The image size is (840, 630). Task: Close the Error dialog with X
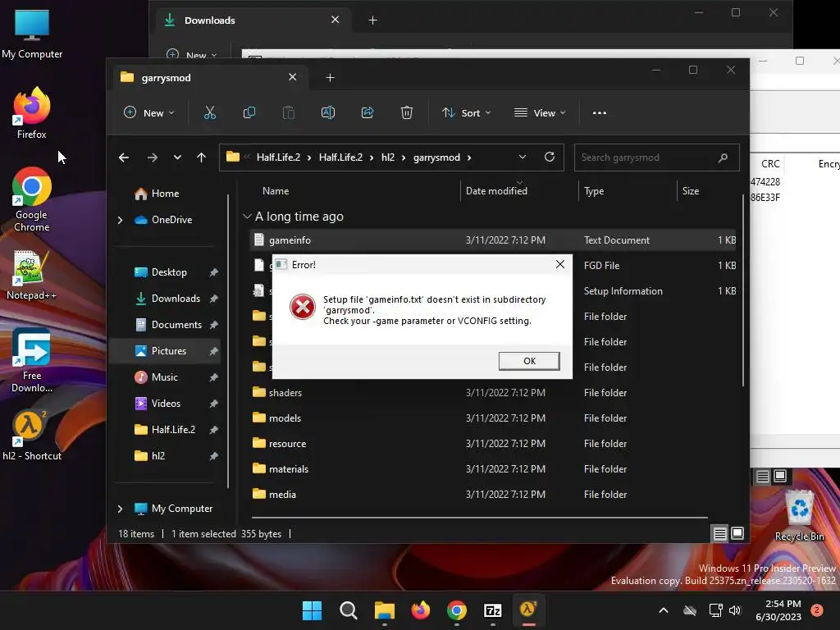pyautogui.click(x=559, y=265)
